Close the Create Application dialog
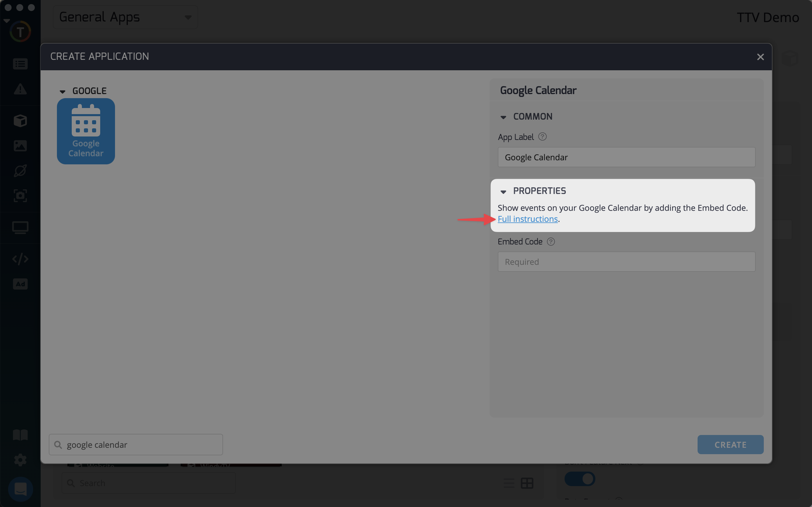812x507 pixels. (x=760, y=57)
